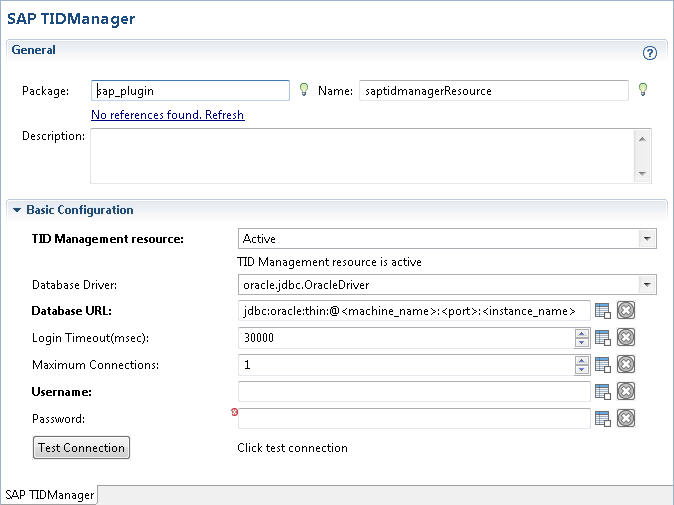The height and width of the screenshot is (505, 674).
Task: Clear the Password field binding icon
Action: point(626,419)
